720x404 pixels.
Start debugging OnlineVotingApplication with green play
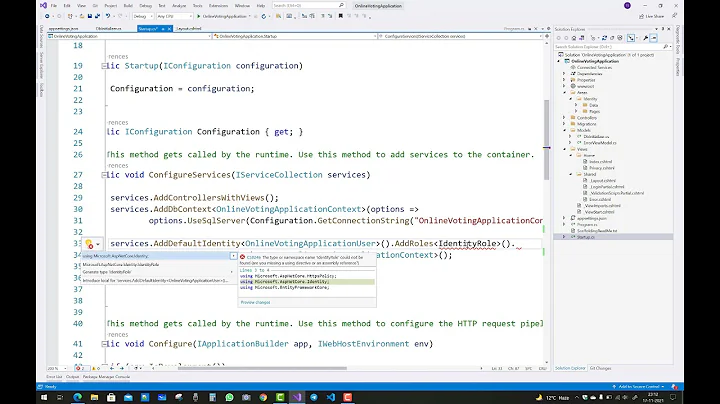click(x=198, y=16)
